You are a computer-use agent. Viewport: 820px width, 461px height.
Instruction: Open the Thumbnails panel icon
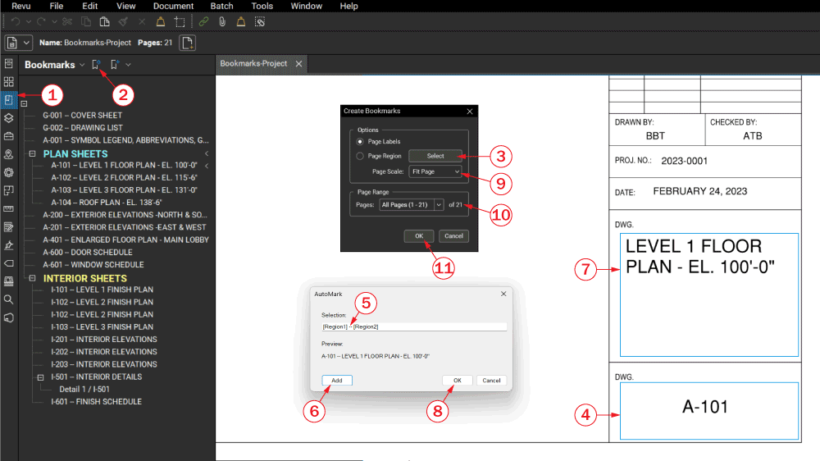tap(9, 82)
